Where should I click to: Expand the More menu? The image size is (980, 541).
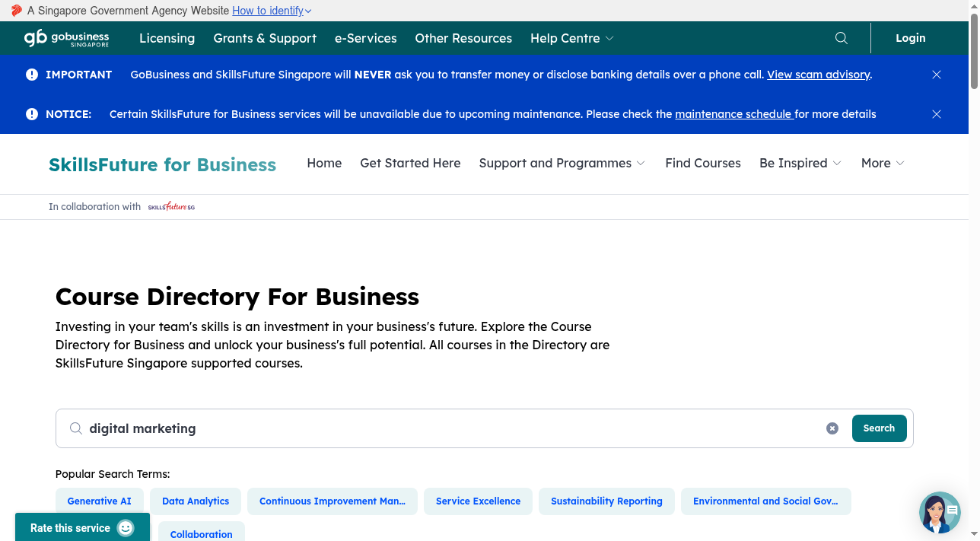click(x=883, y=163)
